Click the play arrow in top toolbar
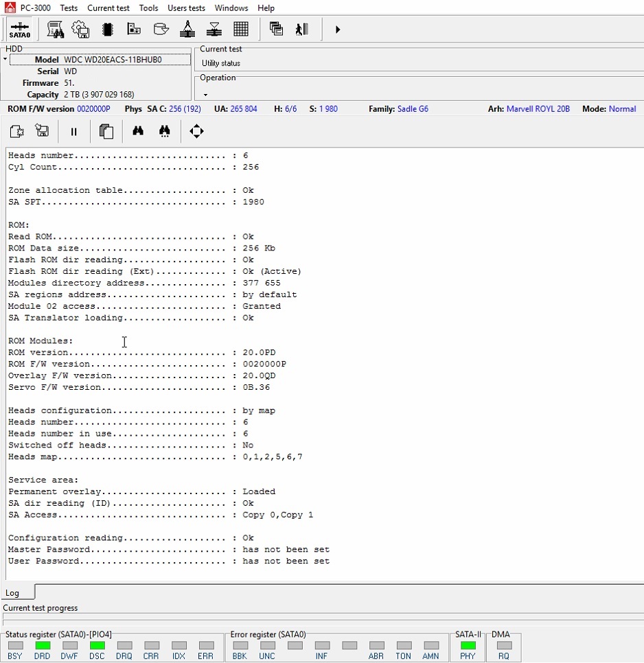 337,30
